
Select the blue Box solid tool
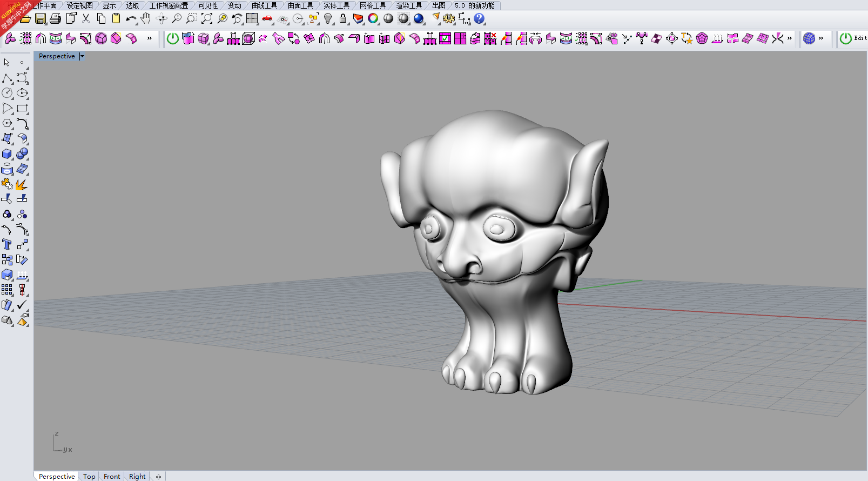(x=7, y=154)
